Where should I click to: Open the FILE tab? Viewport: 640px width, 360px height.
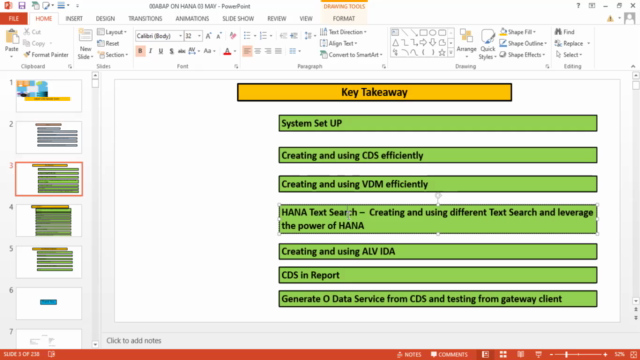tap(13, 18)
